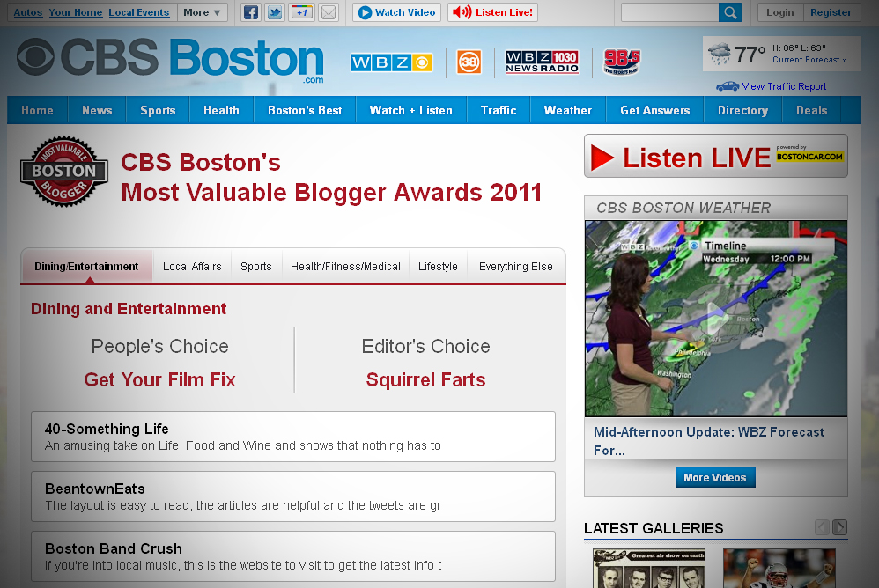Go to previous gallery with left arrow
This screenshot has height=588, width=879.
coord(823,527)
